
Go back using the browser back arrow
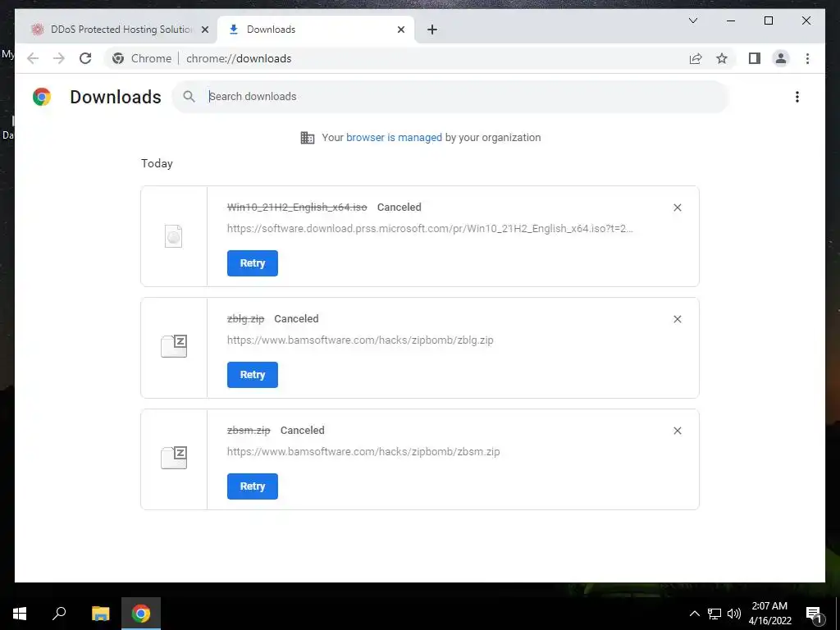pyautogui.click(x=33, y=58)
